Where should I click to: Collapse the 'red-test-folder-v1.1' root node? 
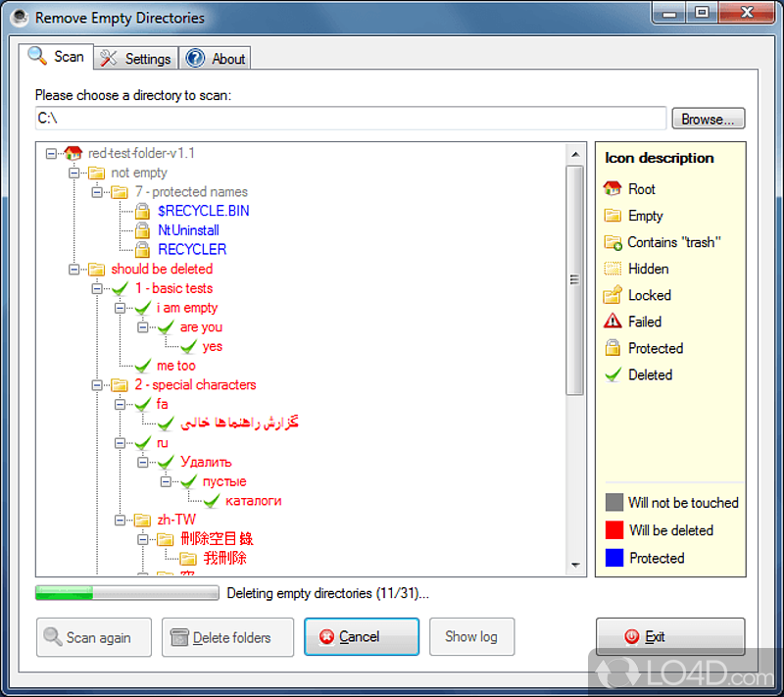(x=51, y=153)
